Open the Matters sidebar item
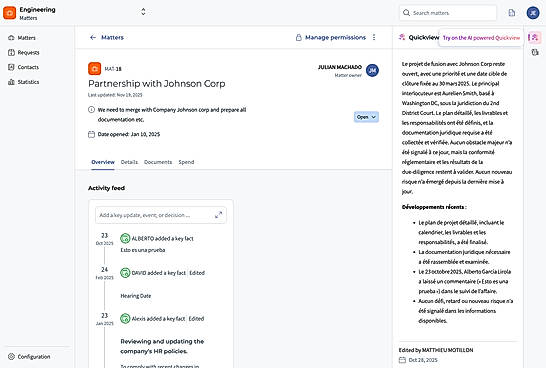 (22, 38)
